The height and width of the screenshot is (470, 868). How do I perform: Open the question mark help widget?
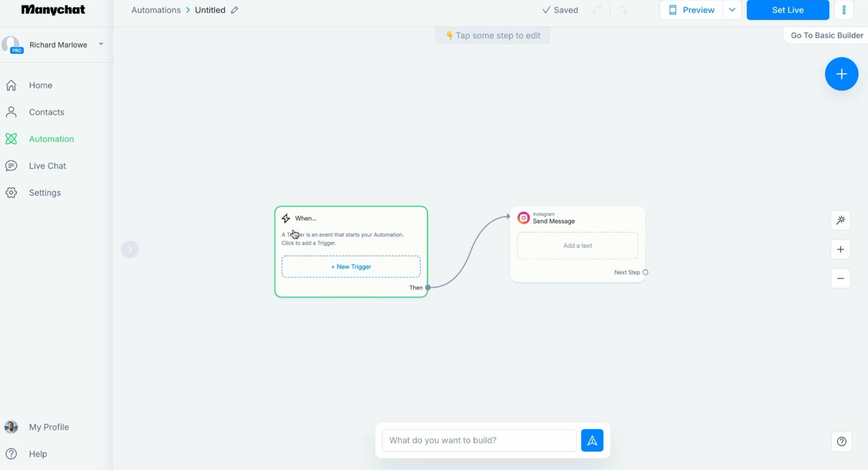click(x=841, y=441)
